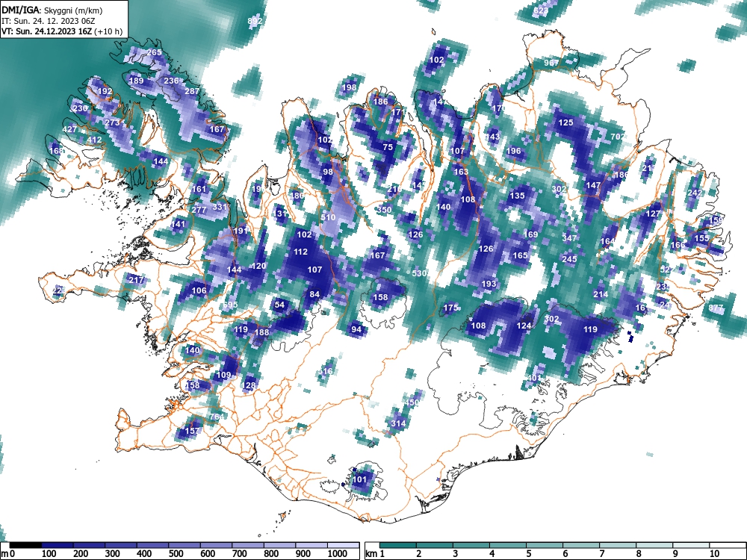Click the 101 value near the south coast

point(359,479)
